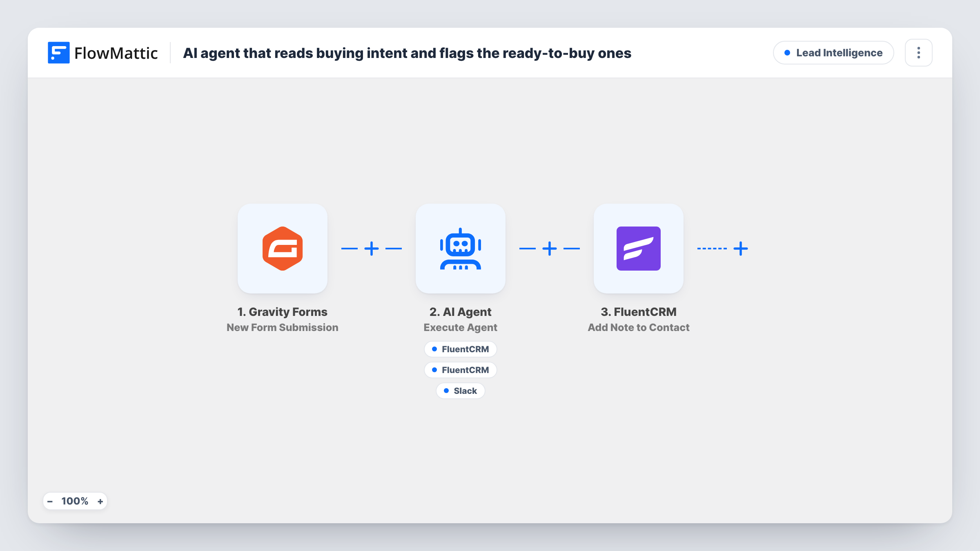Add new step after FluentCRM node
Image resolution: width=980 pixels, height=551 pixels.
(x=741, y=249)
